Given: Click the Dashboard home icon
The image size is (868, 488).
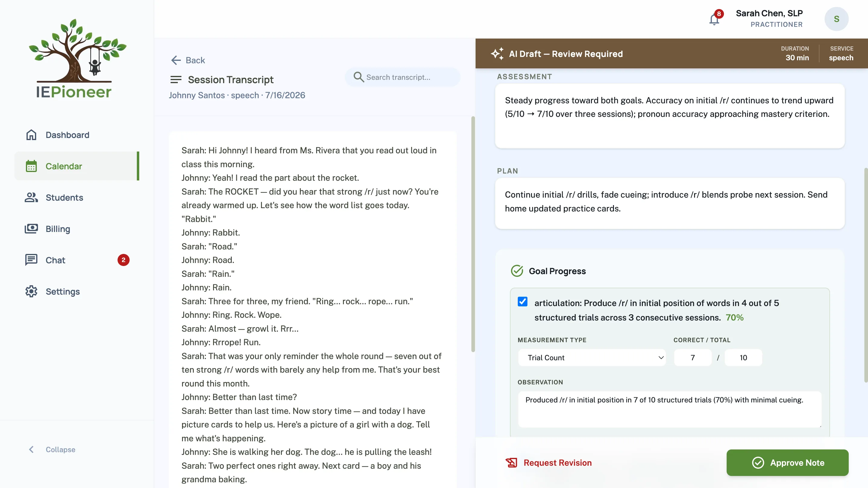Looking at the screenshot, I should point(31,135).
